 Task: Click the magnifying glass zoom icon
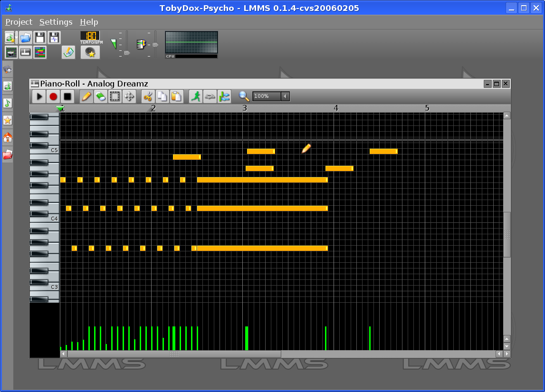pos(244,96)
